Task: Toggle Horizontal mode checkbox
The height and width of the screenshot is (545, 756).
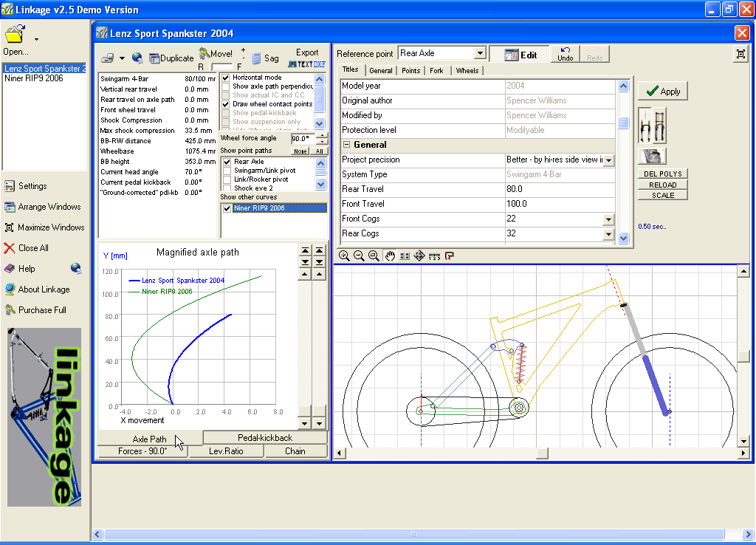Action: 226,78
